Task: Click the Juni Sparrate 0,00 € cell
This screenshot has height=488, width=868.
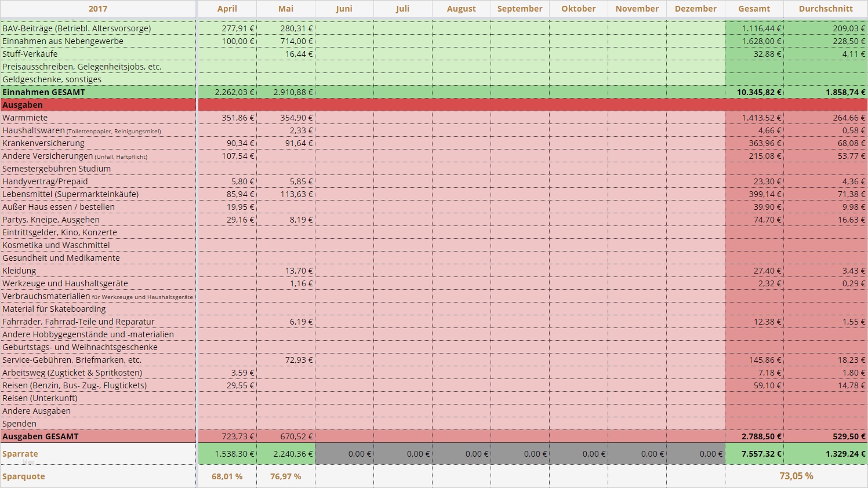Action: click(x=344, y=454)
